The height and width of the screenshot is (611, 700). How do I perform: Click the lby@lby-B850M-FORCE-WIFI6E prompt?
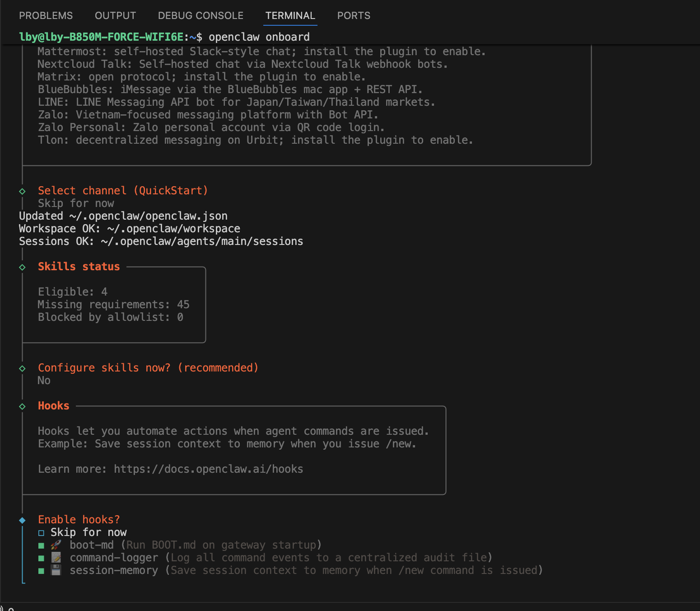(101, 37)
